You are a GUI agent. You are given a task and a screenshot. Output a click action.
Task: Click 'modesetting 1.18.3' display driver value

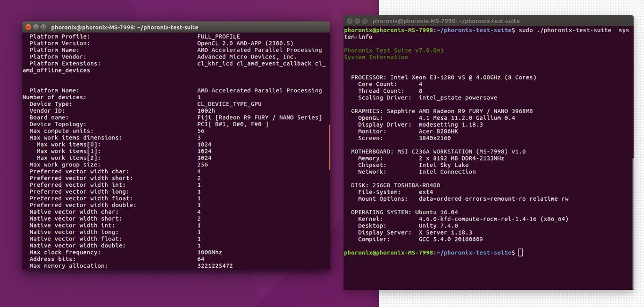451,125
